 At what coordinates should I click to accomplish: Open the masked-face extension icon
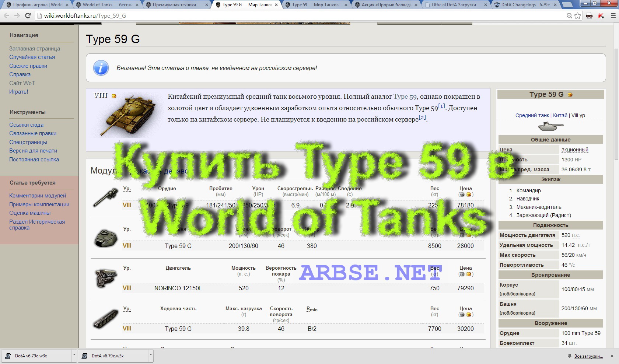(589, 15)
